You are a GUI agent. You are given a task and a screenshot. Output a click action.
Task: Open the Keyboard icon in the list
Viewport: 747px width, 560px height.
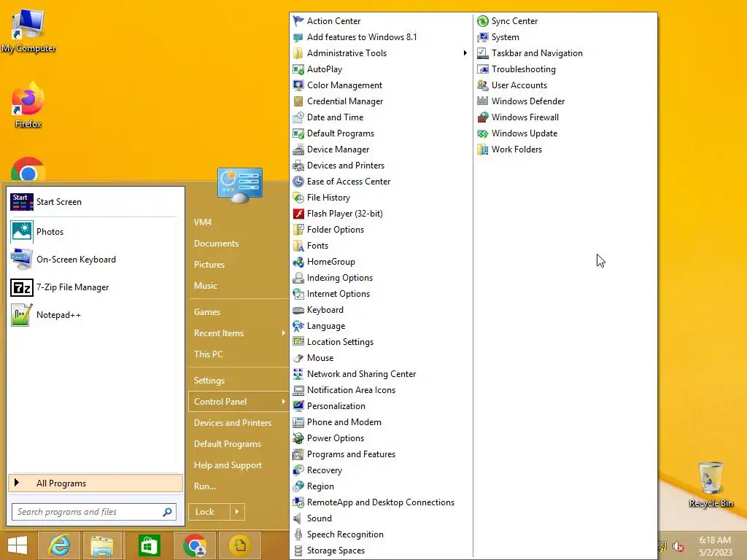coord(298,310)
